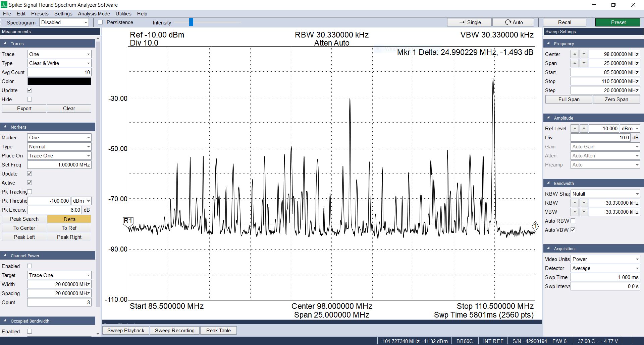Raise Ref Level with up arrow
Image resolution: width=644 pixels, height=345 pixels.
tap(575, 128)
